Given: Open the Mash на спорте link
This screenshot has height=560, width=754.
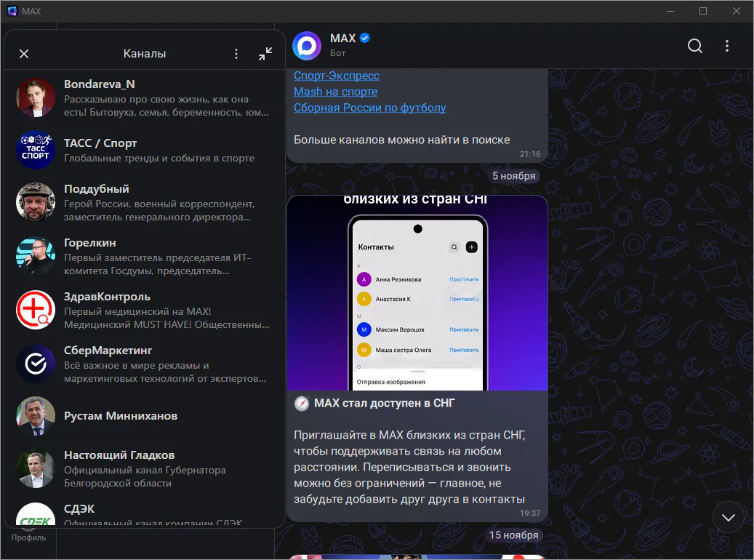Looking at the screenshot, I should tap(336, 92).
